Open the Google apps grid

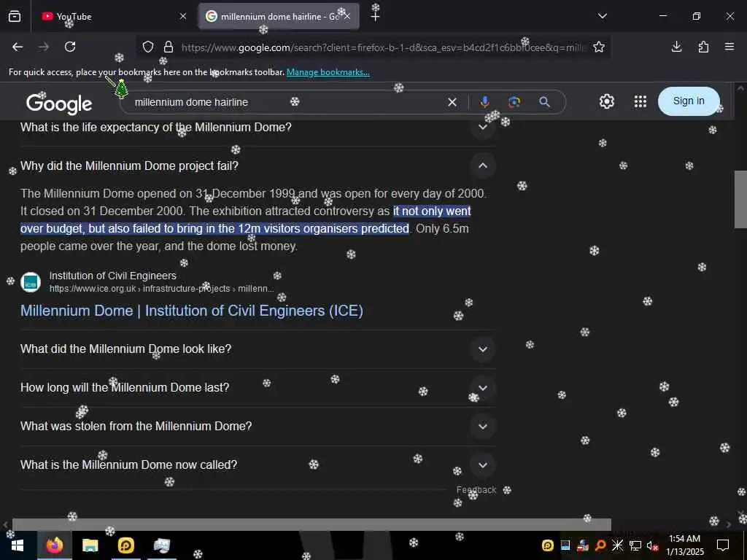point(640,101)
